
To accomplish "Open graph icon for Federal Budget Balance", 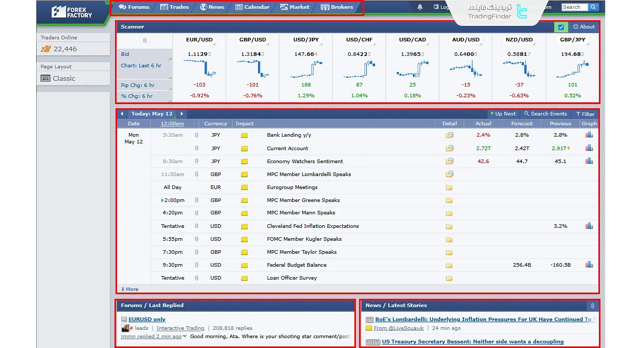I will click(589, 265).
